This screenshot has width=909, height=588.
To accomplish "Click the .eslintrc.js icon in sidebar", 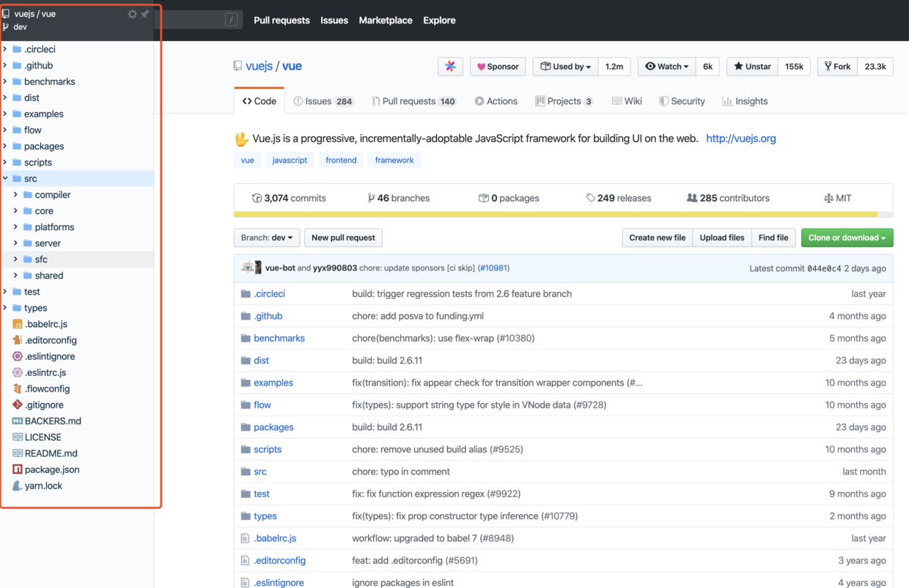I will coord(18,372).
